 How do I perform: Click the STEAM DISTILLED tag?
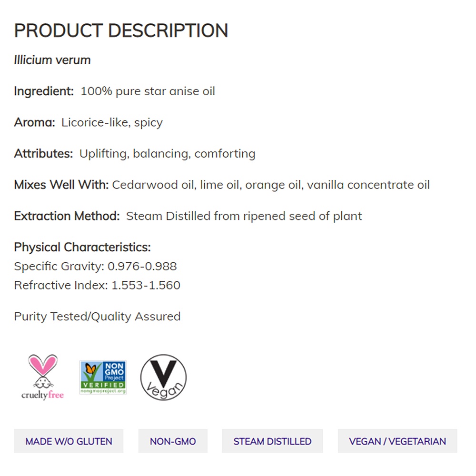coord(272,441)
